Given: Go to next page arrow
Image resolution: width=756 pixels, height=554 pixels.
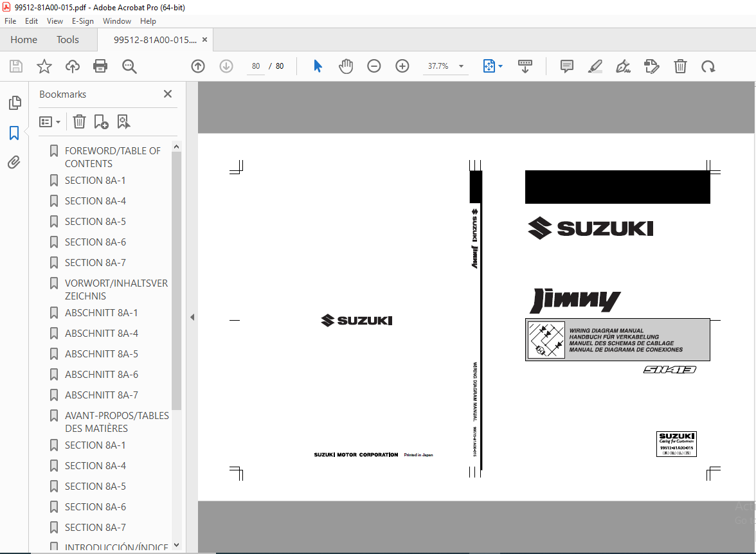Looking at the screenshot, I should [226, 66].
